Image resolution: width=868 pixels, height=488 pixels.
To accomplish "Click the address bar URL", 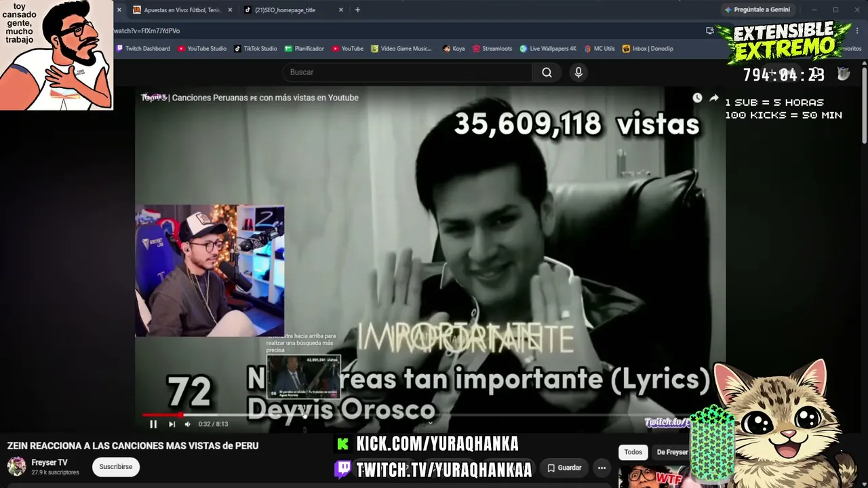I will click(x=146, y=30).
